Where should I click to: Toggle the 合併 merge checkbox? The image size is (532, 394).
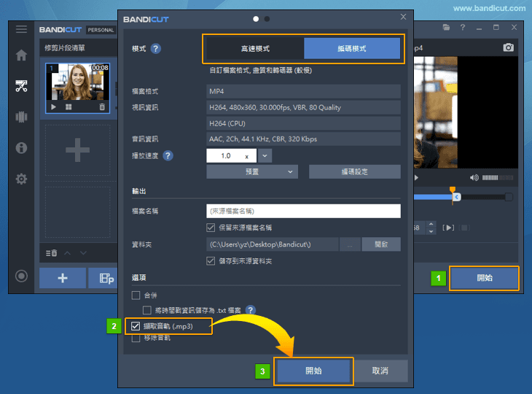[x=136, y=295]
